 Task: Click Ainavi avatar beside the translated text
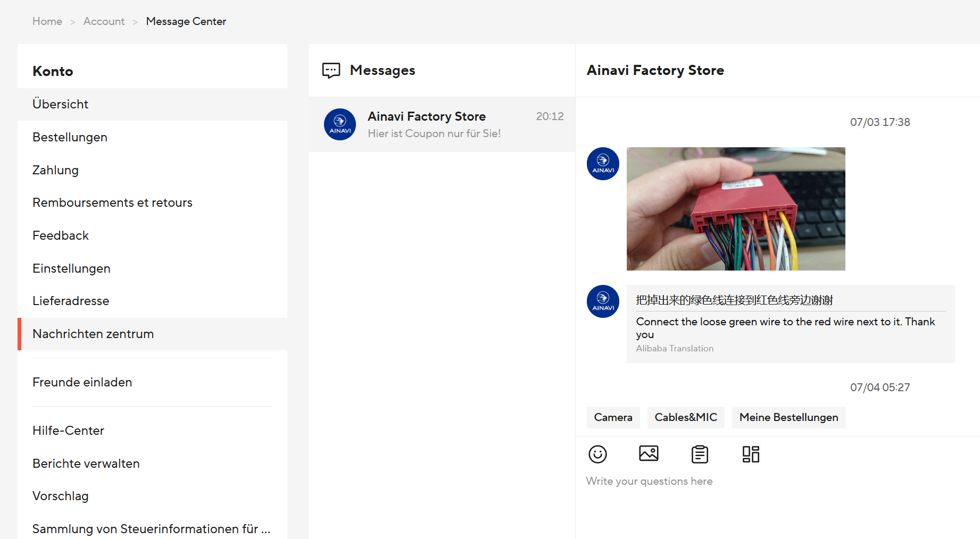coord(603,301)
